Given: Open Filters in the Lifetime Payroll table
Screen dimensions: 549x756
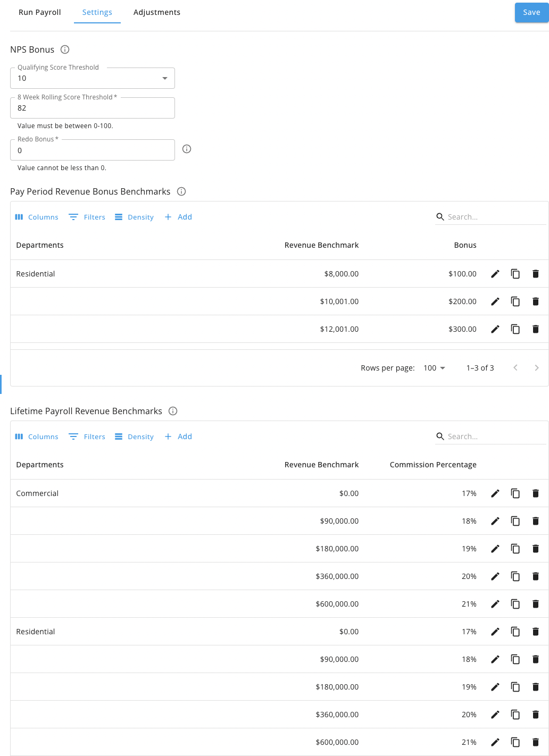Looking at the screenshot, I should (x=87, y=436).
